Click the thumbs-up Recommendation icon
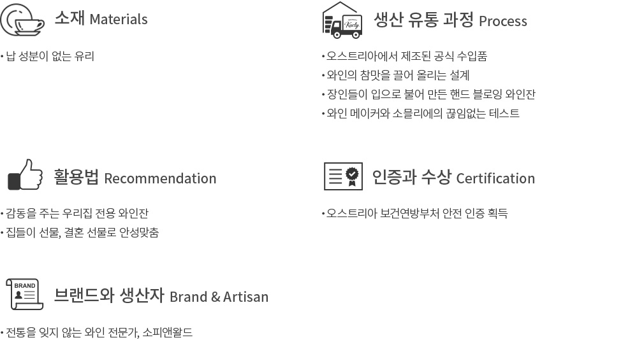Image resolution: width=644 pixels, height=340 pixels. point(26,174)
